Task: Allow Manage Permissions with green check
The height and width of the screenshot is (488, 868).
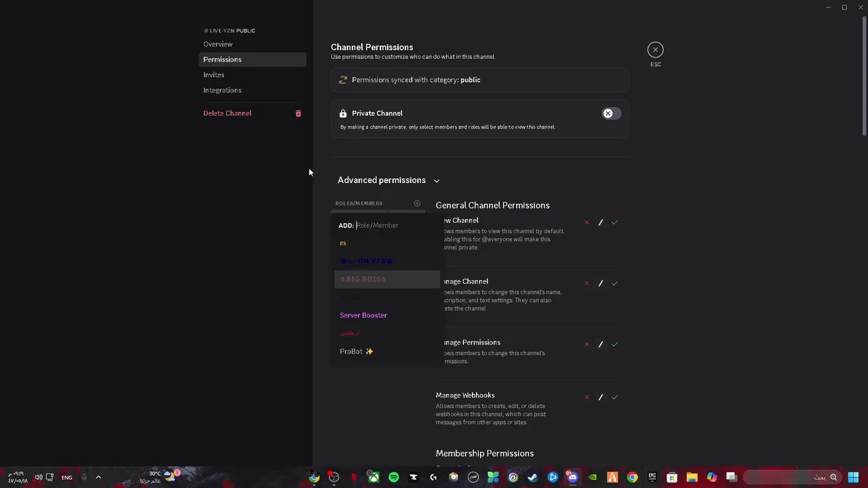Action: (614, 344)
